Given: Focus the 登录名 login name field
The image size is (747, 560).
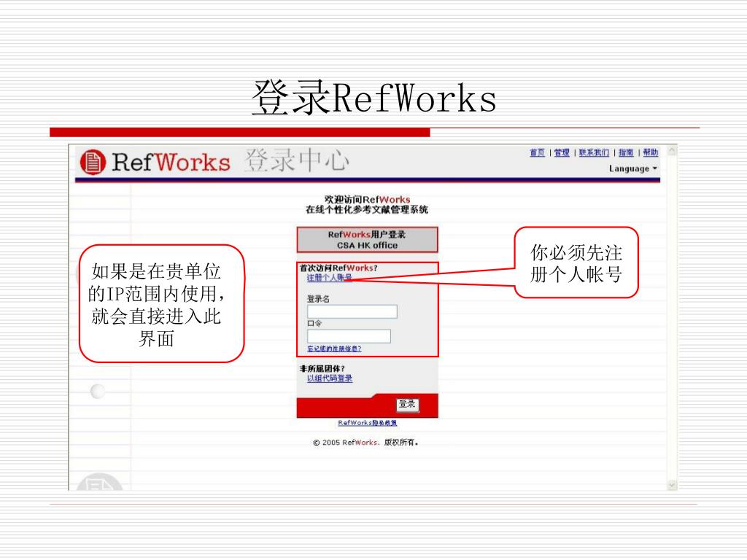Looking at the screenshot, I should tap(352, 311).
